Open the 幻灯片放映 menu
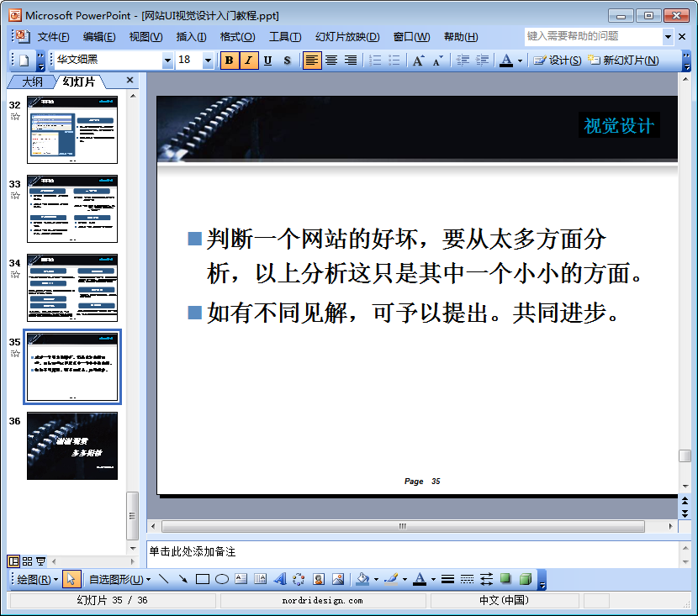 pyautogui.click(x=347, y=37)
